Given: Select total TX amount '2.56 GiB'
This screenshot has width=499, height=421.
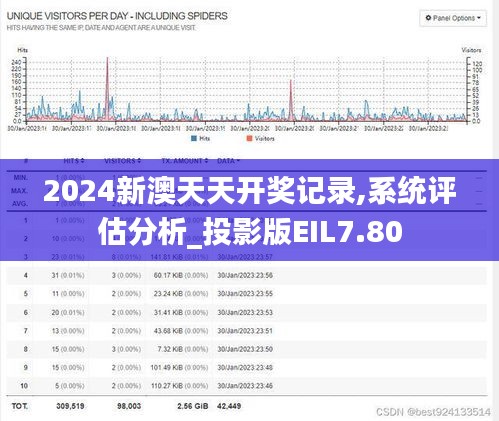Looking at the screenshot, I should click(x=193, y=406).
